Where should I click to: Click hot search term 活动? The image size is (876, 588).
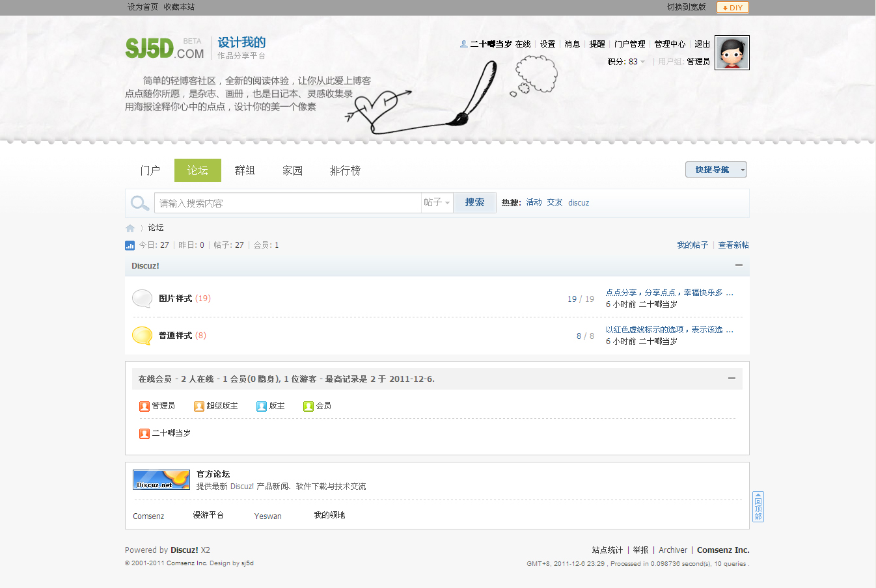point(534,202)
